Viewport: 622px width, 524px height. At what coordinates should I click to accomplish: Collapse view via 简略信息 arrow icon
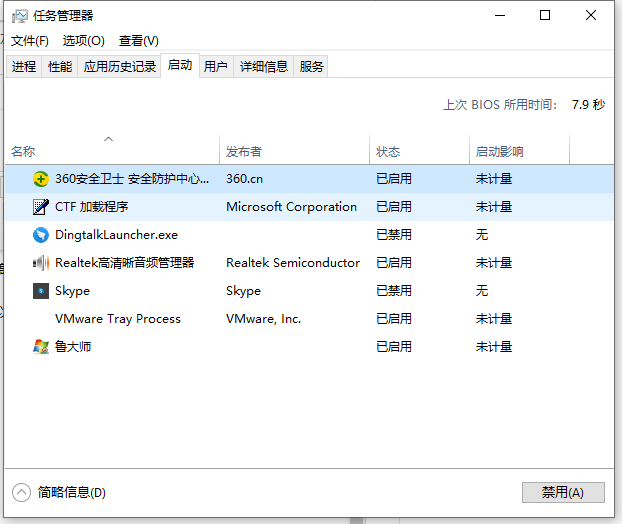(x=21, y=492)
